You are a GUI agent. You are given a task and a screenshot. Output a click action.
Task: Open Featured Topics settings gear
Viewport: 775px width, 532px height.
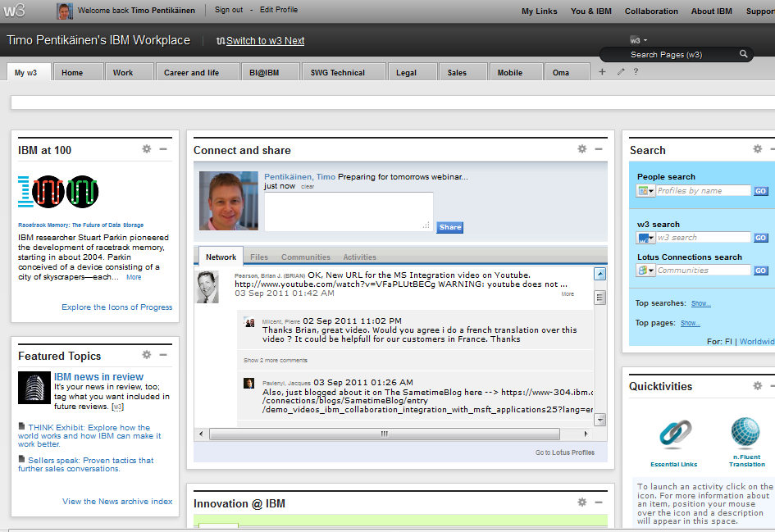tap(147, 355)
